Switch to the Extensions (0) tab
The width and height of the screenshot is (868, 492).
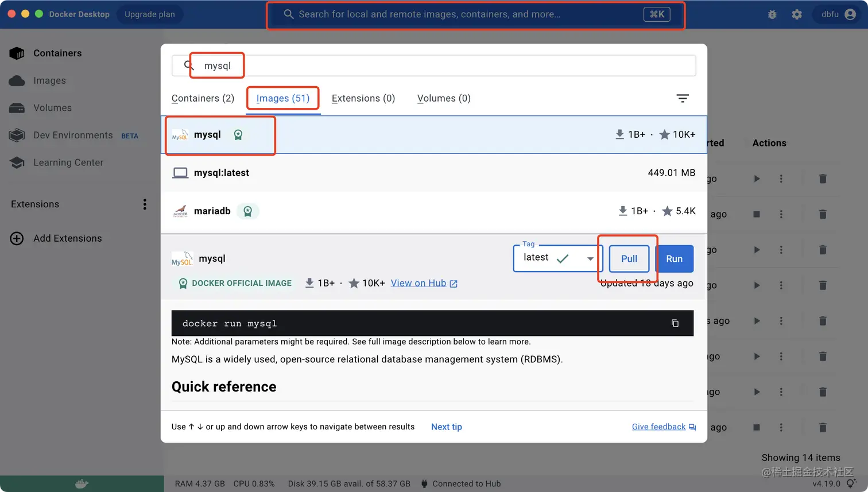point(363,99)
